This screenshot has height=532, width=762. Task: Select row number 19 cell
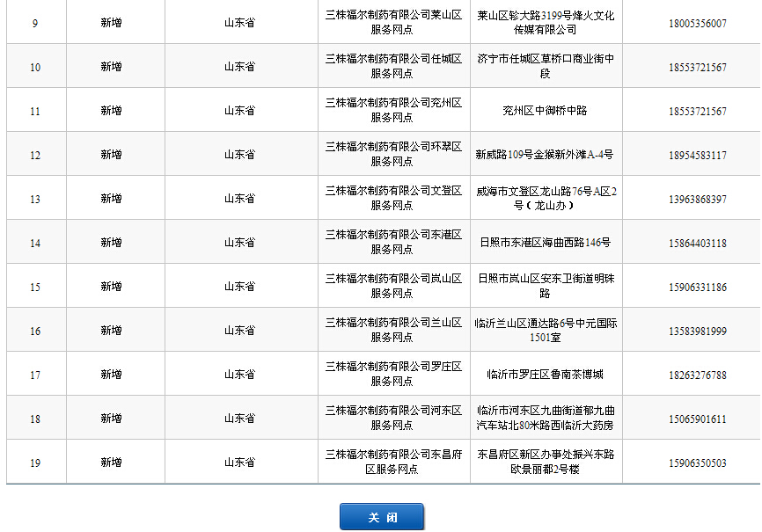(x=35, y=463)
